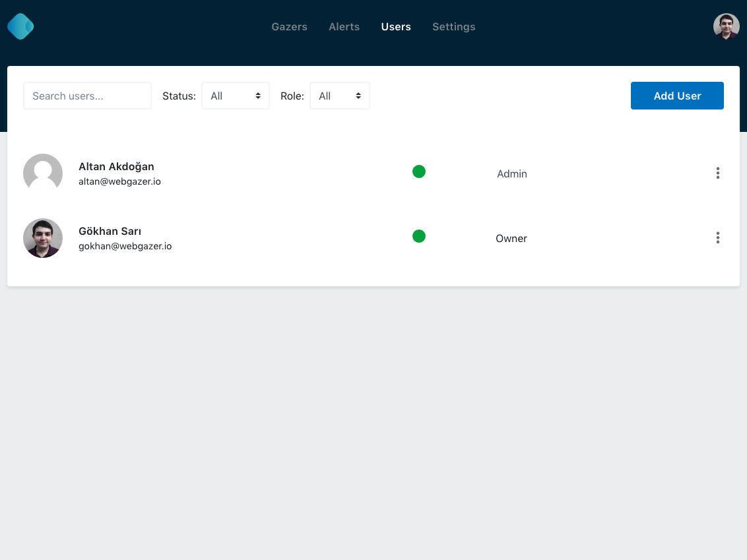Click the email gokhan@webgazer.io
This screenshot has height=560, width=747.
[x=125, y=246]
